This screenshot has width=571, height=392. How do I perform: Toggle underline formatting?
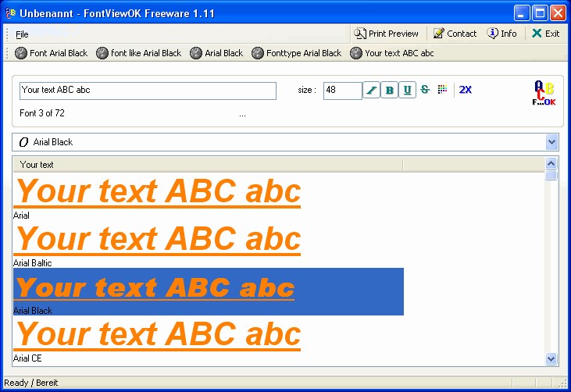pyautogui.click(x=407, y=90)
